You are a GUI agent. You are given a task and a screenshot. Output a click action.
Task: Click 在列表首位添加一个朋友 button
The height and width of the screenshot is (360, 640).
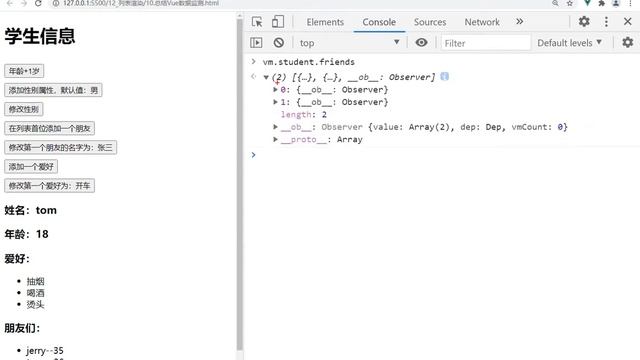(x=49, y=129)
